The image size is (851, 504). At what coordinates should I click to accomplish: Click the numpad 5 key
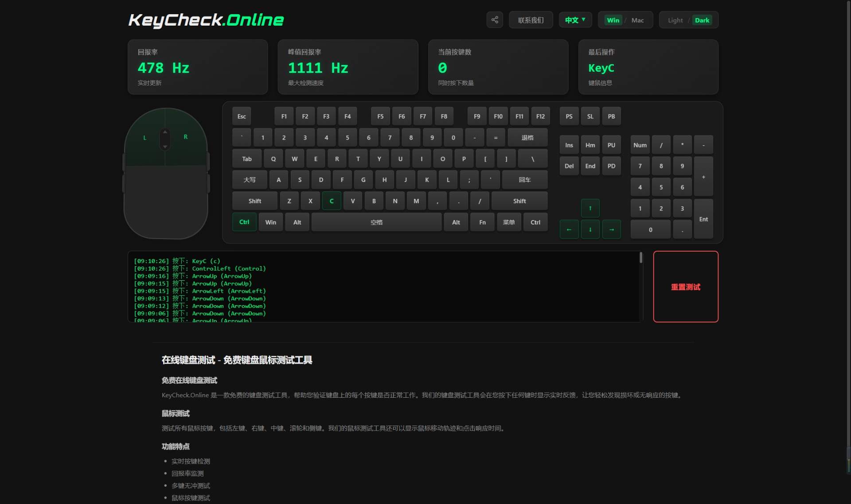[x=661, y=187]
